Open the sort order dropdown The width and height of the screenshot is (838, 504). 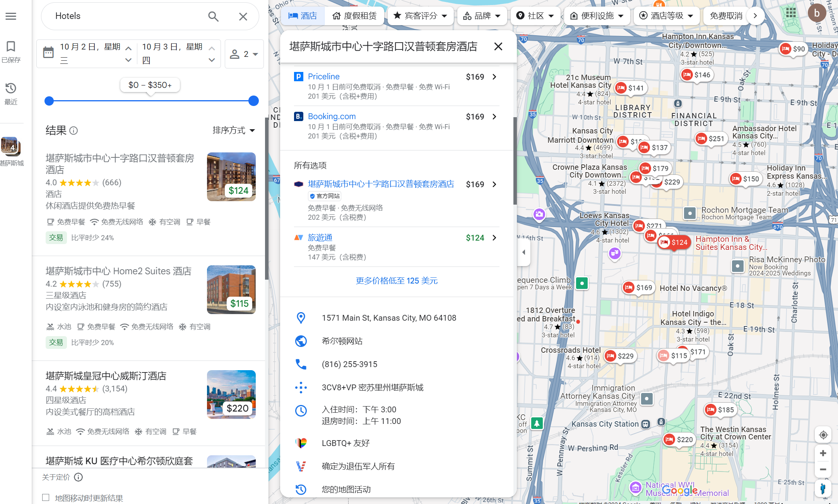pos(234,130)
